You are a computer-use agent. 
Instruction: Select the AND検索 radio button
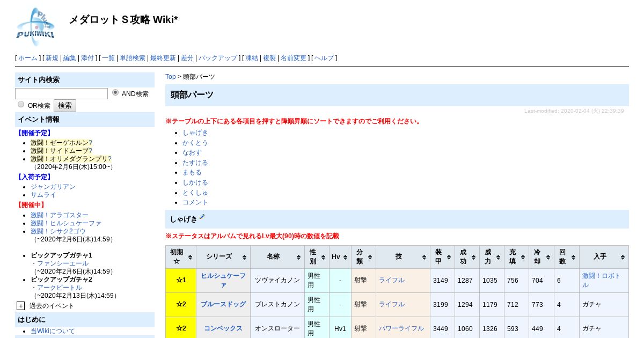115,93
